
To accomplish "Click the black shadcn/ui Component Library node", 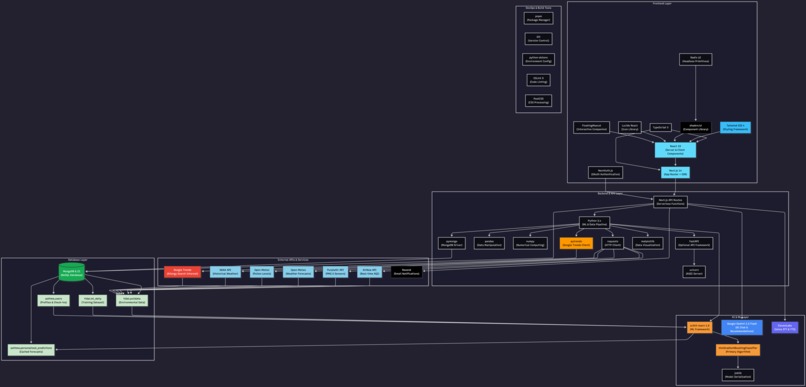I will coord(695,127).
